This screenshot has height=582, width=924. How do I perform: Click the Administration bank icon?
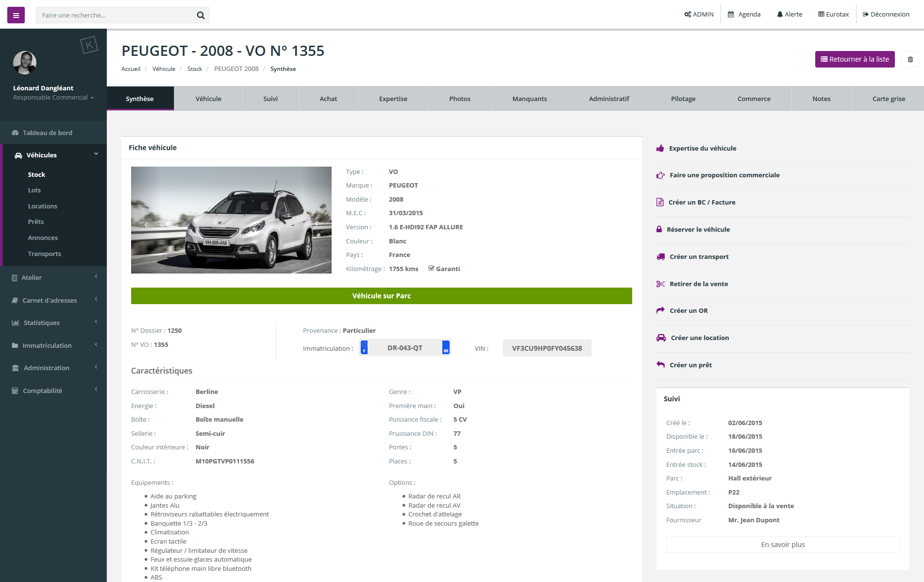[x=16, y=368]
